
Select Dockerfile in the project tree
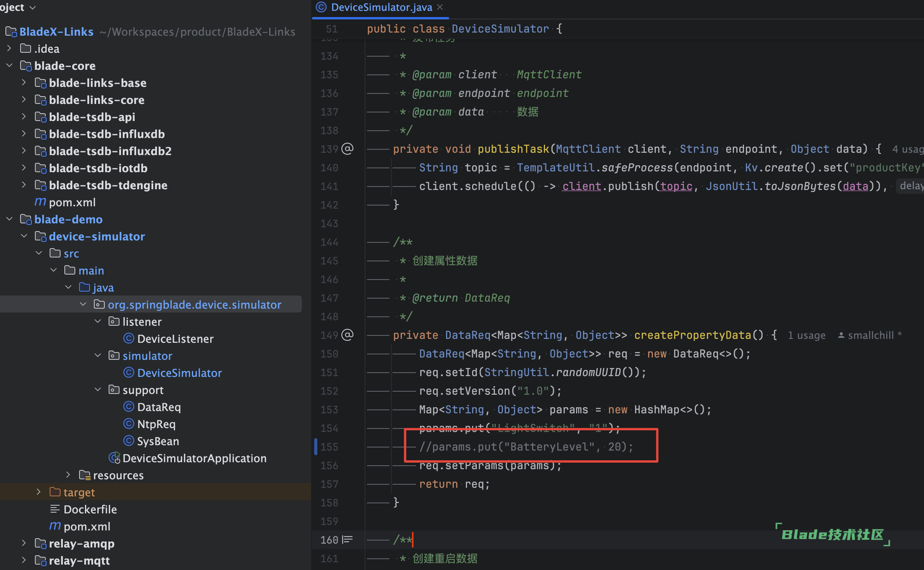(90, 510)
